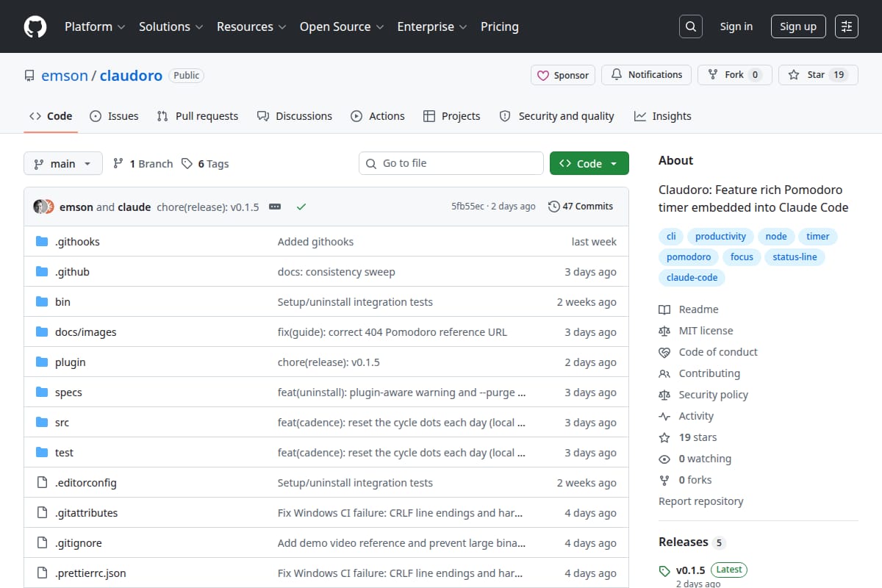
Task: Switch to the Pull requests tab
Action: point(198,116)
